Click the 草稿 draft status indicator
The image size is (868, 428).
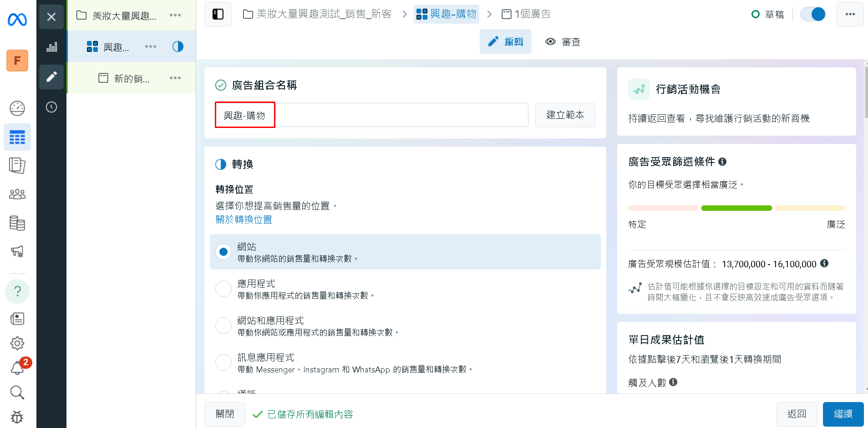tap(768, 15)
